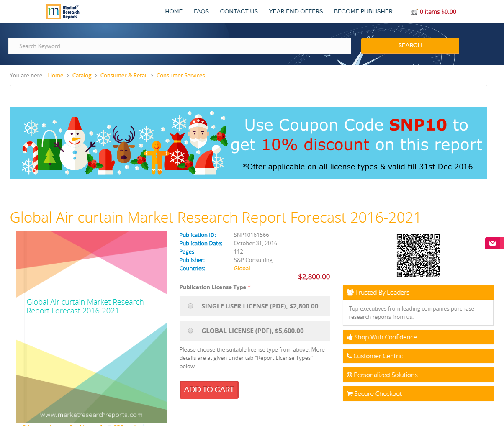Follow Consumer Services breadcrumb link
Viewport: 504px width, 426px height.
(x=181, y=75)
